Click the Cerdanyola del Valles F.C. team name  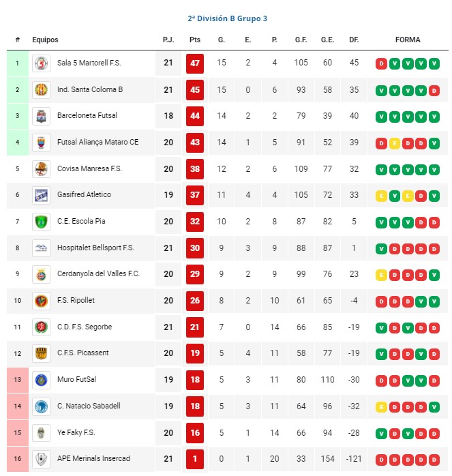(x=98, y=274)
